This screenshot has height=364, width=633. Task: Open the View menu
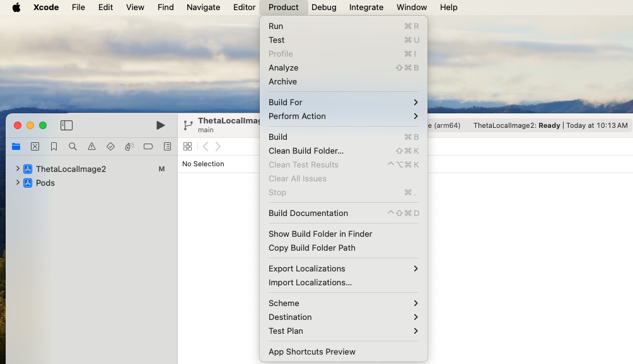coord(135,8)
